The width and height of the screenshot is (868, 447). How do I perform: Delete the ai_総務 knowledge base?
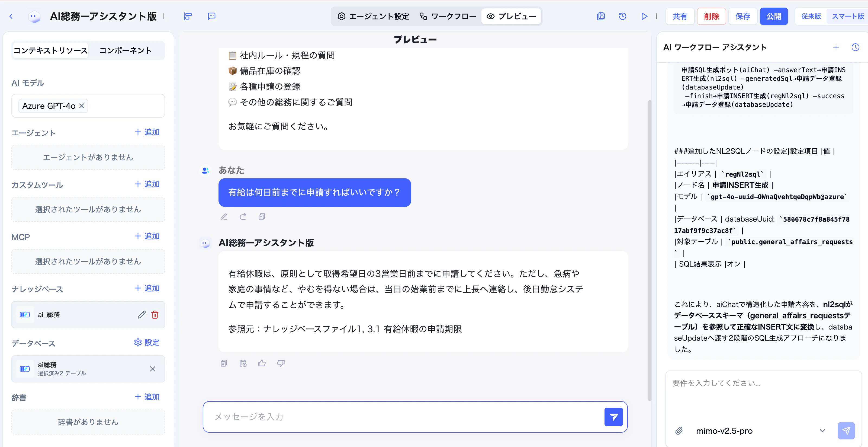click(x=155, y=315)
